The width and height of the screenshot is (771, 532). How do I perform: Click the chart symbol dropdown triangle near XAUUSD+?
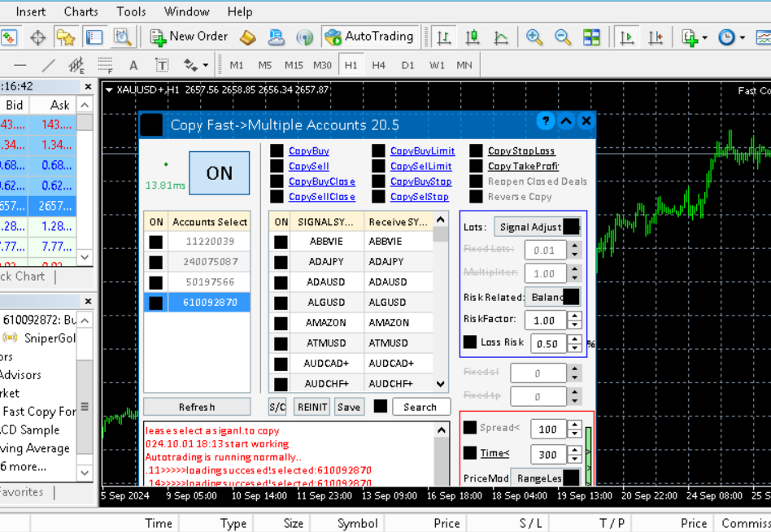click(x=109, y=90)
